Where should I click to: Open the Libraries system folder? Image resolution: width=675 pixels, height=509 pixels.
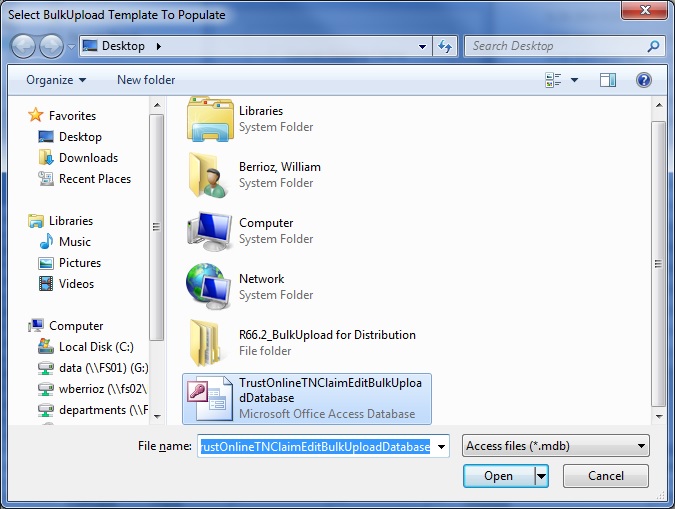pos(209,119)
